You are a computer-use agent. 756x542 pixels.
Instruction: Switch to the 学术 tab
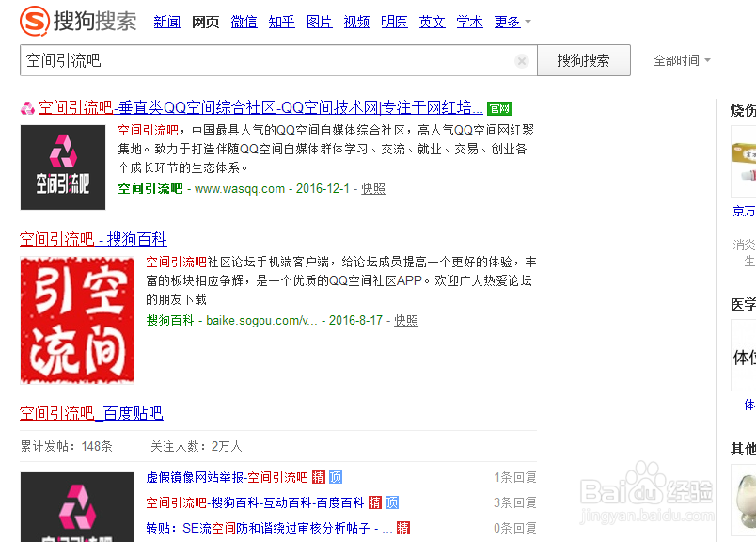(x=469, y=22)
